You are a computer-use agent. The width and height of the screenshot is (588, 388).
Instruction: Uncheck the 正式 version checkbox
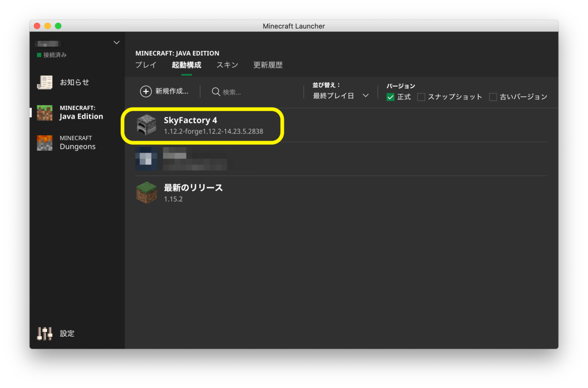click(391, 97)
